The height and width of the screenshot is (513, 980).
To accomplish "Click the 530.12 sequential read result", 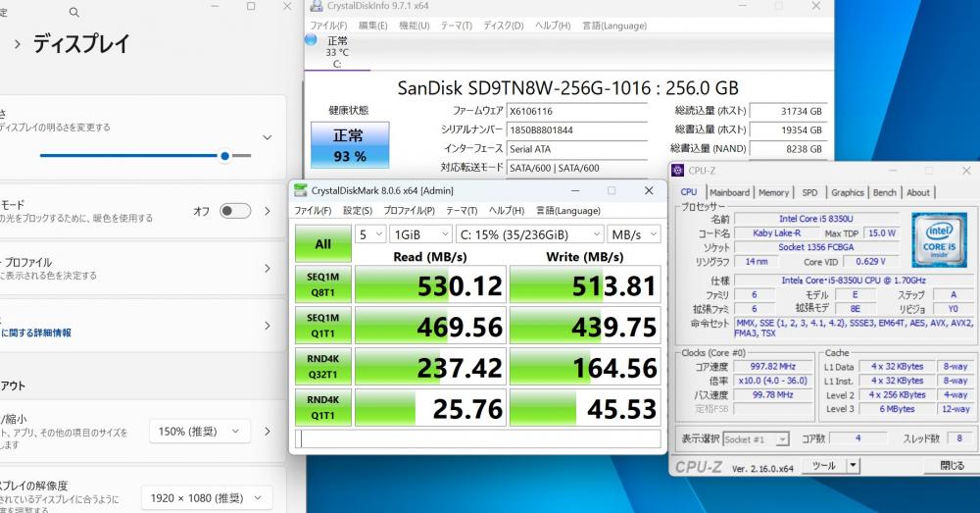I will coord(430,284).
